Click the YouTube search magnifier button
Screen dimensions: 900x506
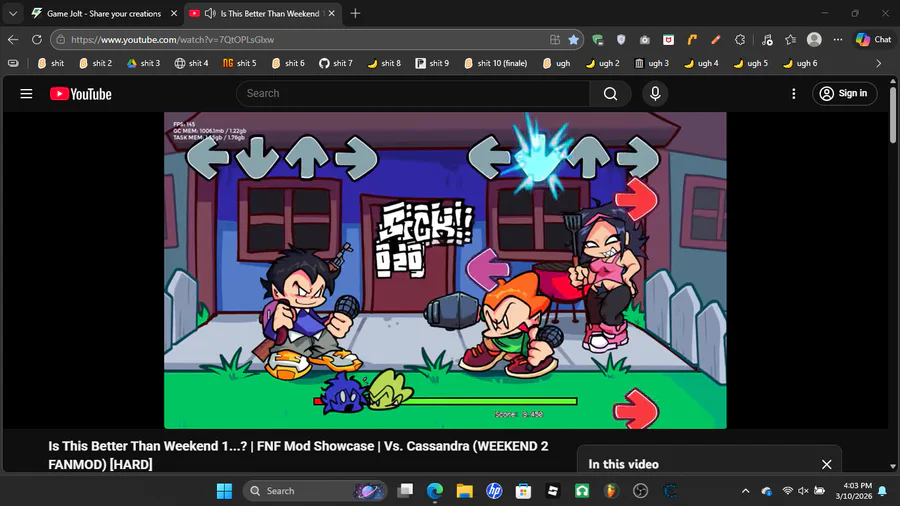tap(610, 94)
